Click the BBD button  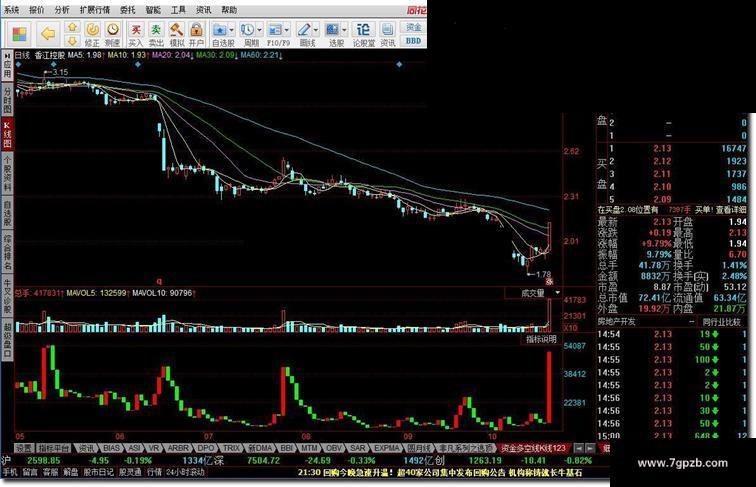click(x=414, y=41)
